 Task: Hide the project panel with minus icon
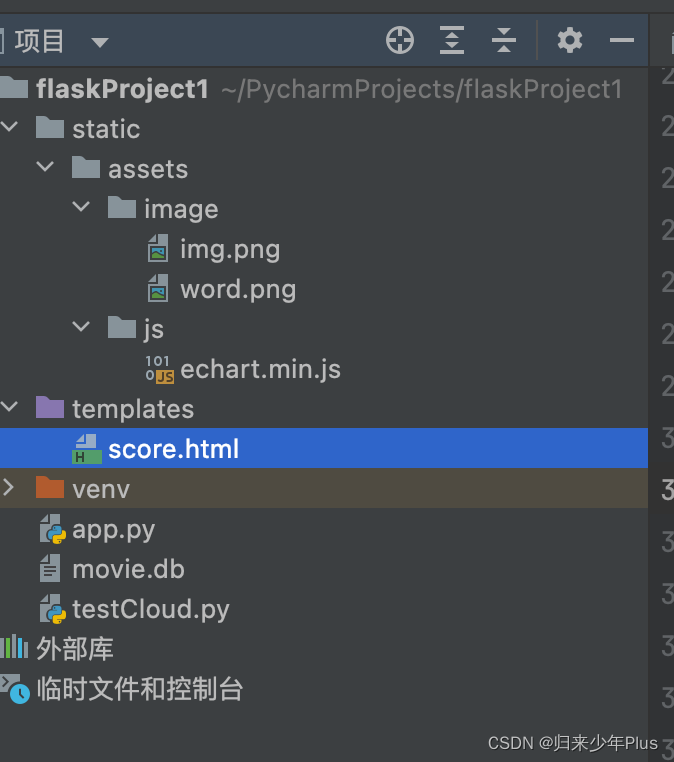622,40
